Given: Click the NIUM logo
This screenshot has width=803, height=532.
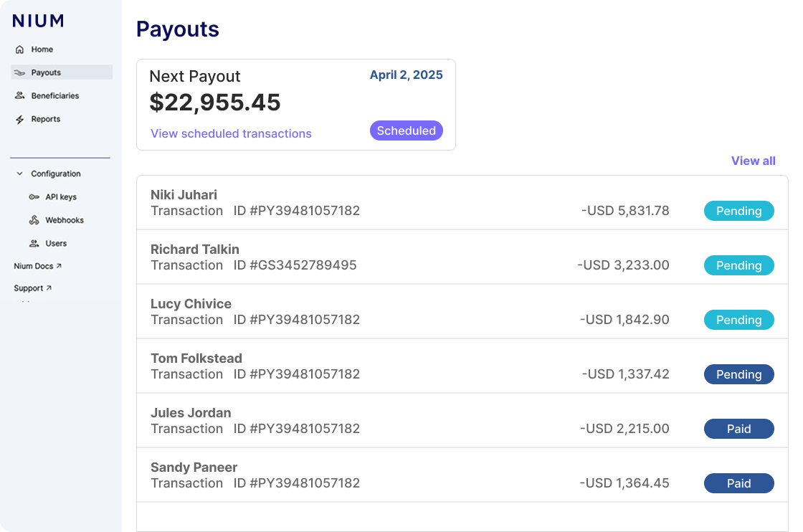Looking at the screenshot, I should (38, 21).
